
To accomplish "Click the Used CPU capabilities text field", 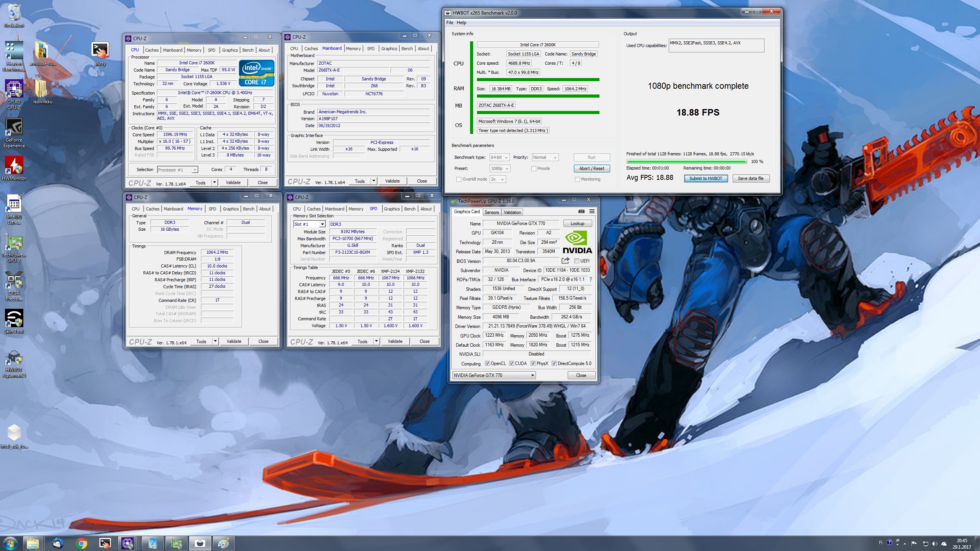I will point(716,45).
